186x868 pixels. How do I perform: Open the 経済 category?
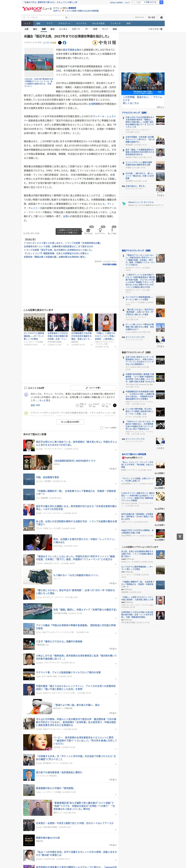(x=52, y=29)
